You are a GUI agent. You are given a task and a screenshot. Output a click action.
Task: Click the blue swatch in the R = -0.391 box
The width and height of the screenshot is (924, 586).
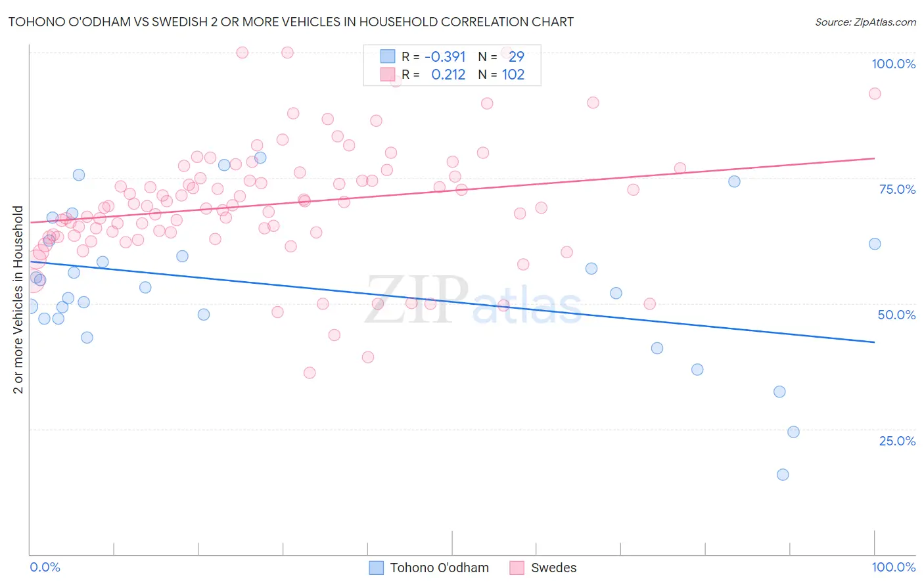(x=388, y=57)
